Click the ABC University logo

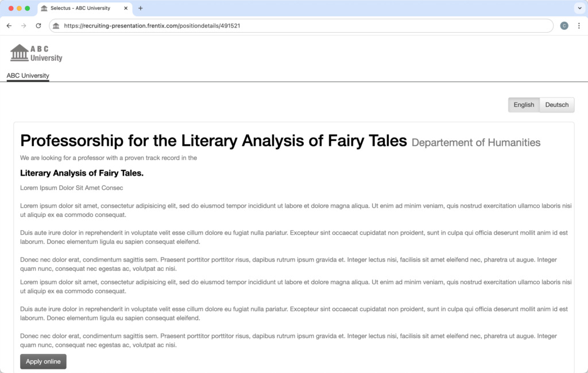click(36, 53)
